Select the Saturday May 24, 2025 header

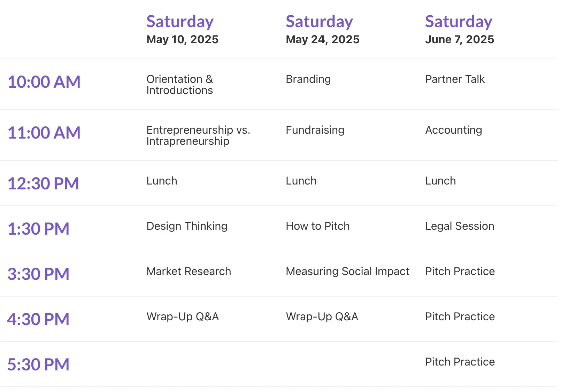[322, 29]
